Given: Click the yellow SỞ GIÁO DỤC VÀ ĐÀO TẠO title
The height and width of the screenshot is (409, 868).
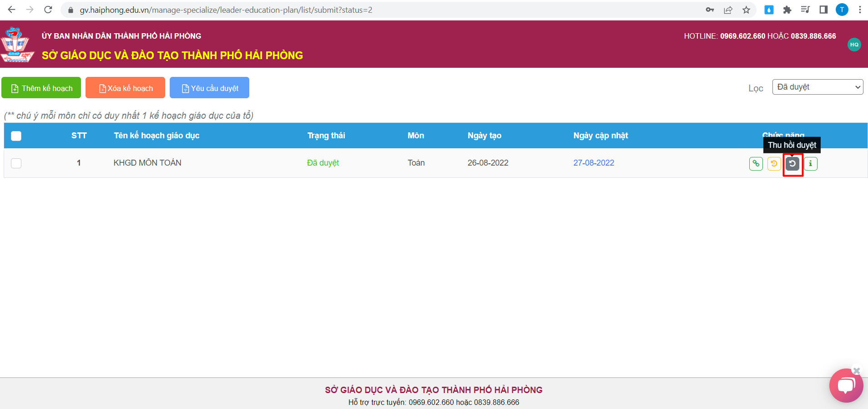Looking at the screenshot, I should pos(172,56).
